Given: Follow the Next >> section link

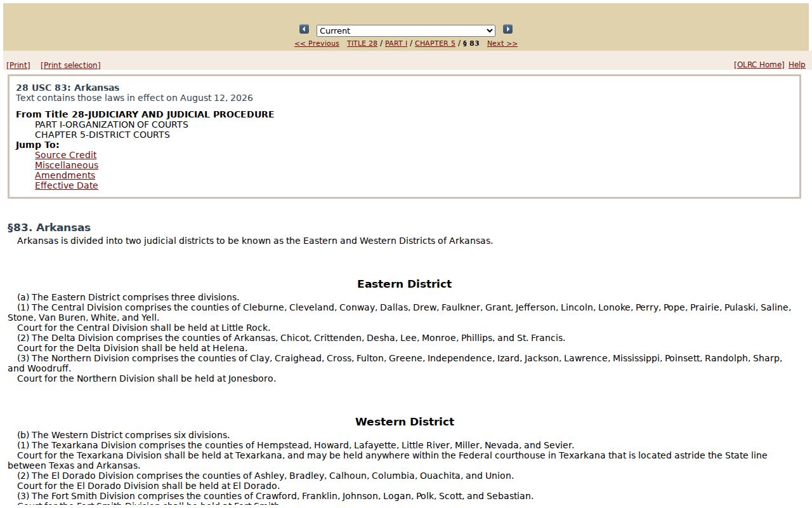Looking at the screenshot, I should click(502, 44).
